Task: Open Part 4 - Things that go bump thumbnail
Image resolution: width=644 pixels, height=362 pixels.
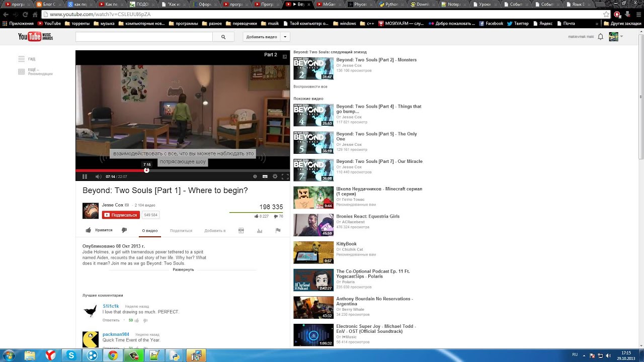Action: [313, 115]
